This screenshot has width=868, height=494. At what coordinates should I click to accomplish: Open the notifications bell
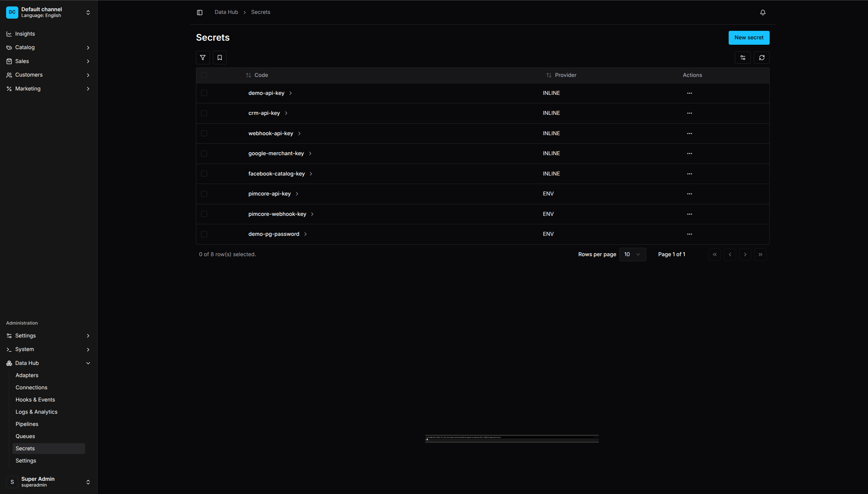coord(763,13)
